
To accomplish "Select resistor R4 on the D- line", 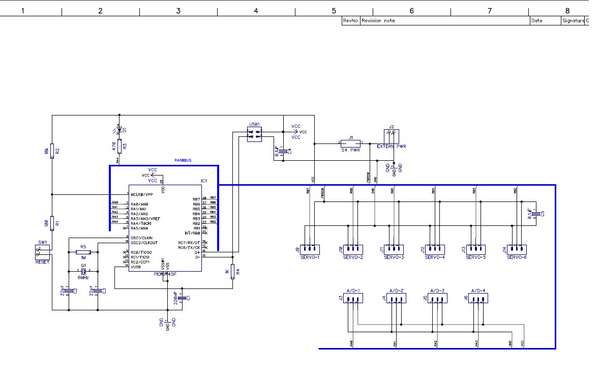I will tap(233, 272).
